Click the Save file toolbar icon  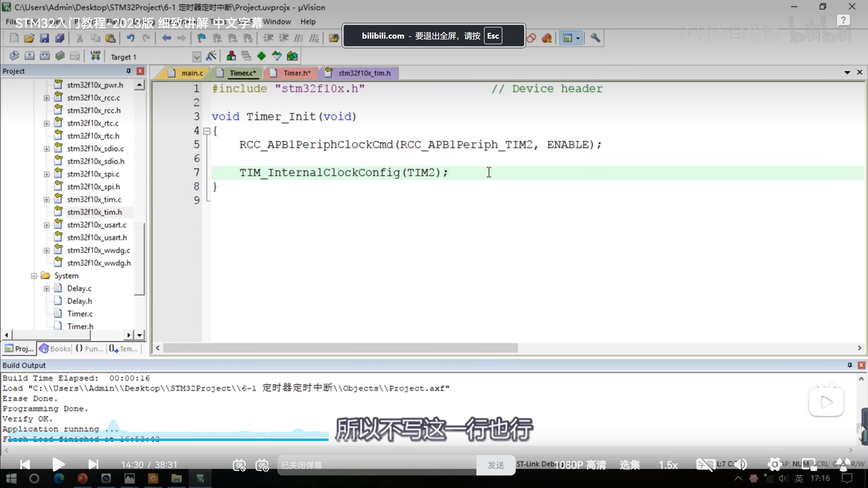pos(44,38)
